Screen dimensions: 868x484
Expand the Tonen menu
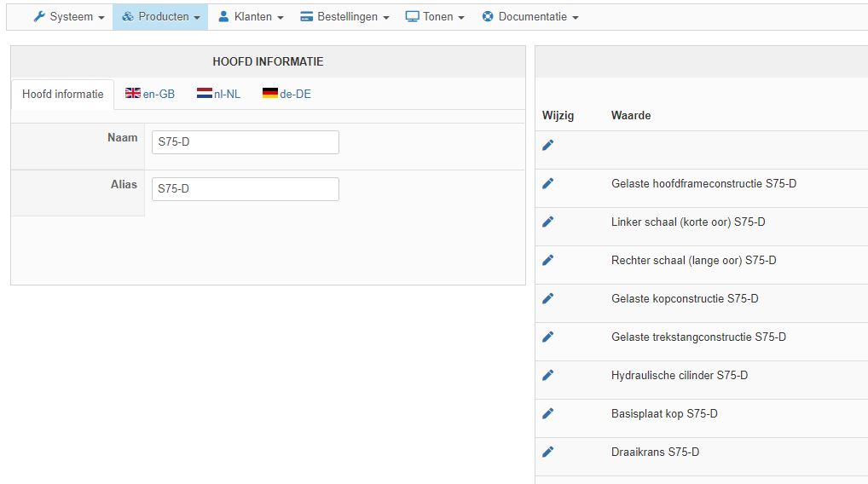click(435, 16)
